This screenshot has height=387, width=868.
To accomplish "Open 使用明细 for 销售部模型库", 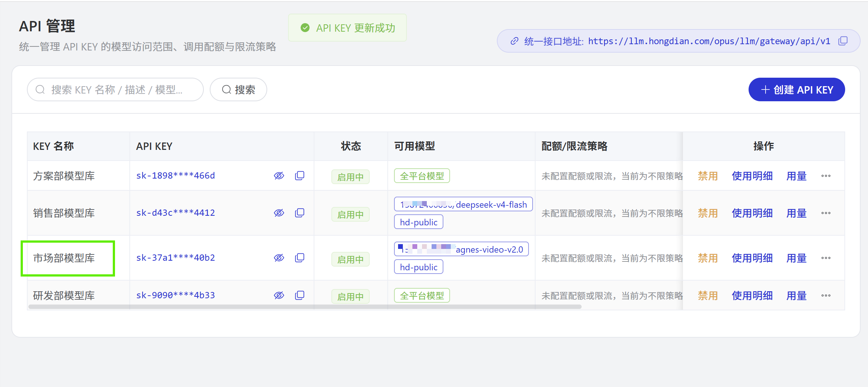I will [x=752, y=213].
